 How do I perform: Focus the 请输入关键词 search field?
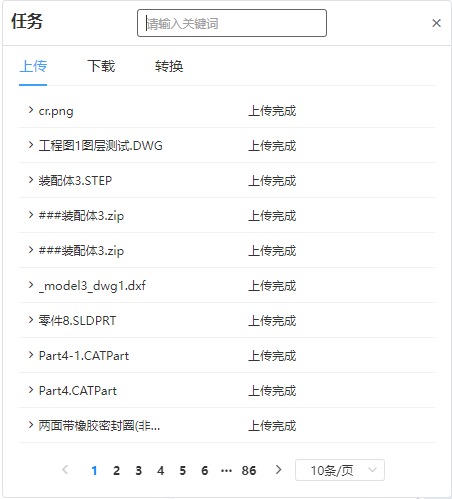pos(232,23)
